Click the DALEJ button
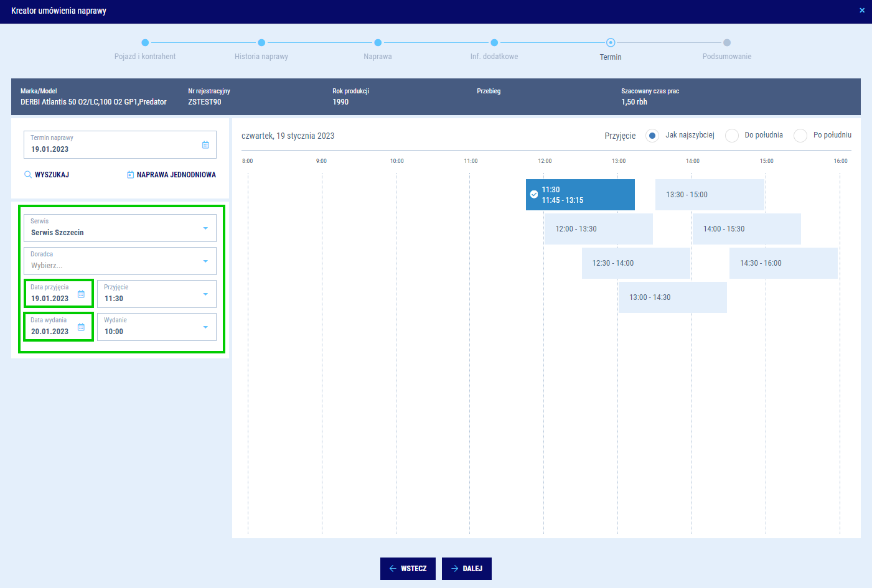 467,569
